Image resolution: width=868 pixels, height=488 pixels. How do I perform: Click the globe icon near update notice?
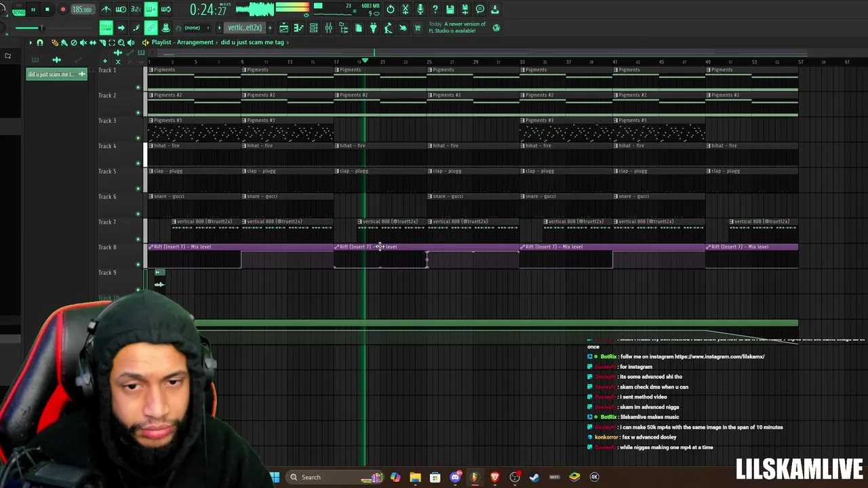click(x=496, y=28)
